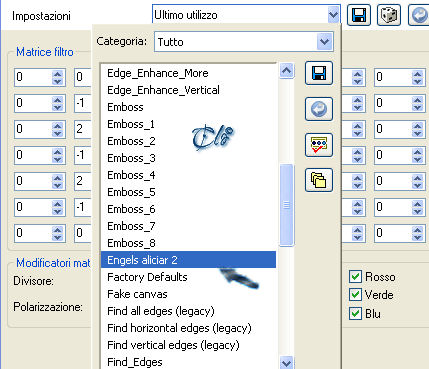Click the up arrow of the preset list scrollbar

point(287,70)
